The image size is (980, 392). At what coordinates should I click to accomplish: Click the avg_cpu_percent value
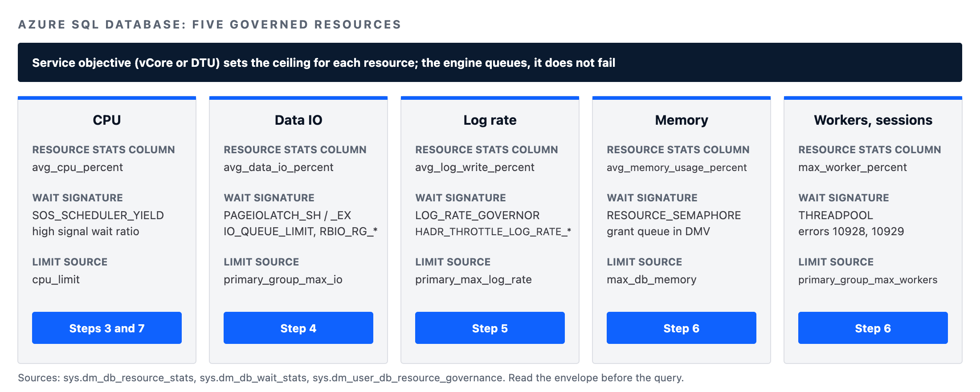(x=78, y=167)
